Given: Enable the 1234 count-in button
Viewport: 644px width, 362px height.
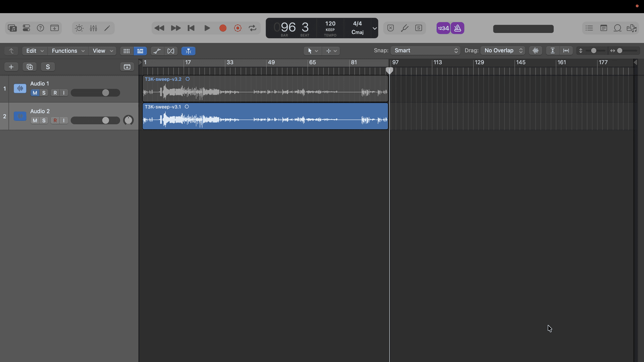Looking at the screenshot, I should click(443, 28).
